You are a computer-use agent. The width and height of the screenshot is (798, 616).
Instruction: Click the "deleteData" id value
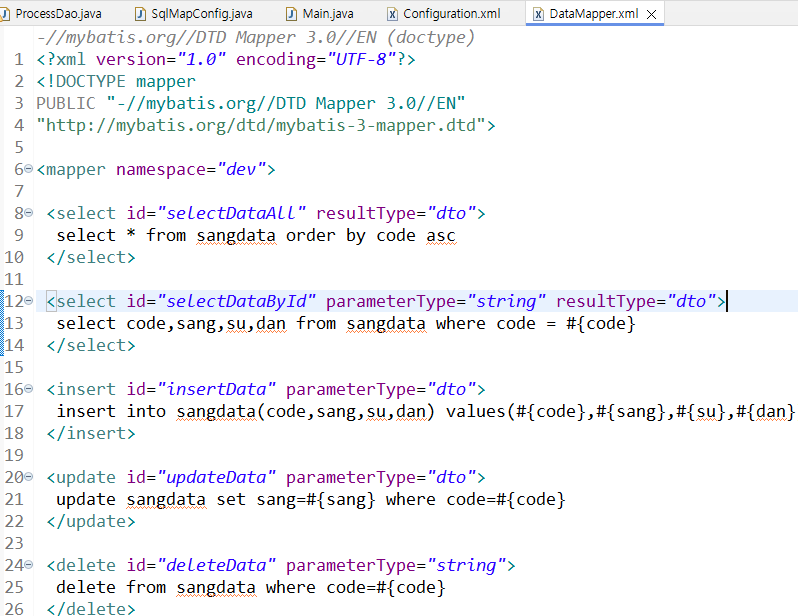(x=217, y=565)
